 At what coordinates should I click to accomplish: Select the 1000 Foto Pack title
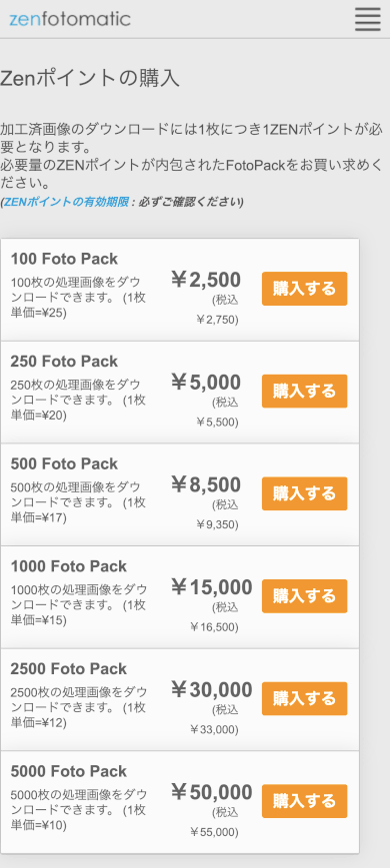69,566
